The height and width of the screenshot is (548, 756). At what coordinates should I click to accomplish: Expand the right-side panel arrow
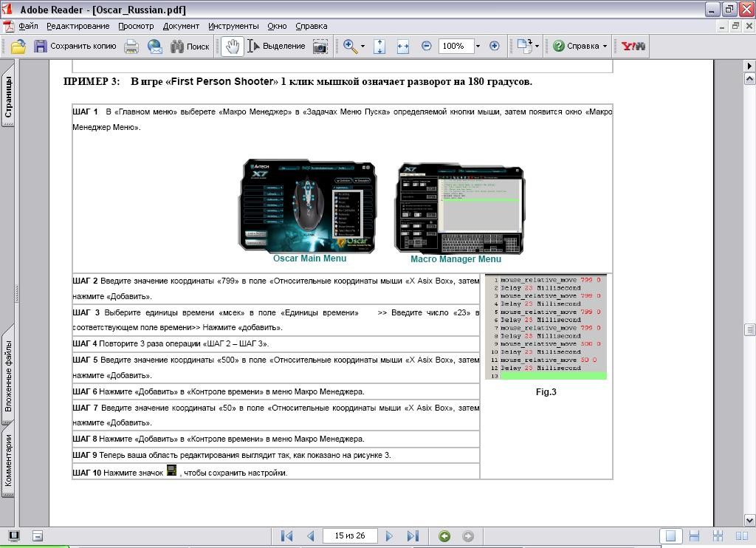click(x=750, y=66)
